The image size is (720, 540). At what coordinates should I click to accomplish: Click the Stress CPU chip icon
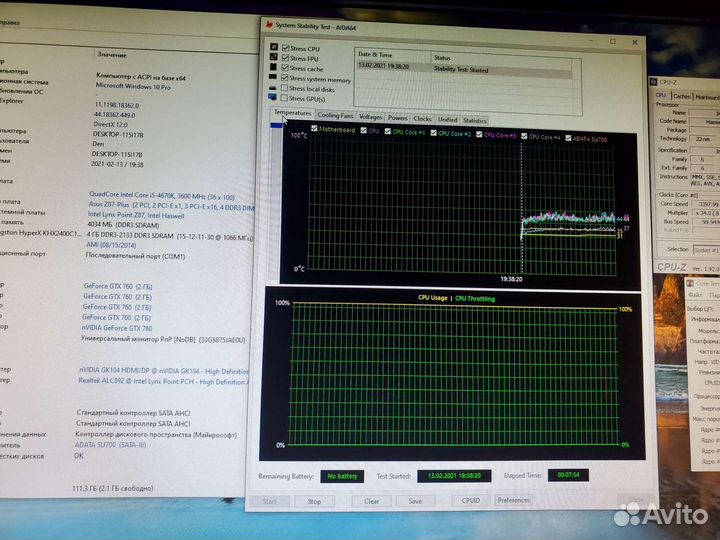coord(274,47)
